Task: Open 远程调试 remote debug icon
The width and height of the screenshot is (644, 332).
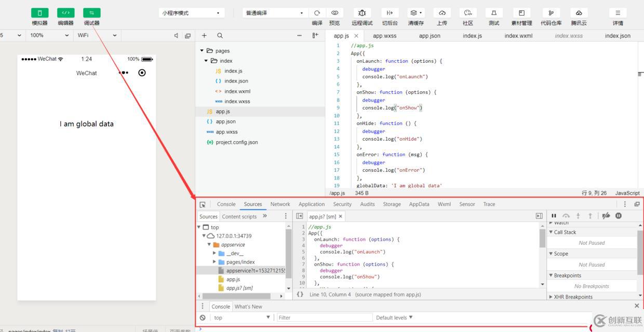Action: (x=362, y=13)
